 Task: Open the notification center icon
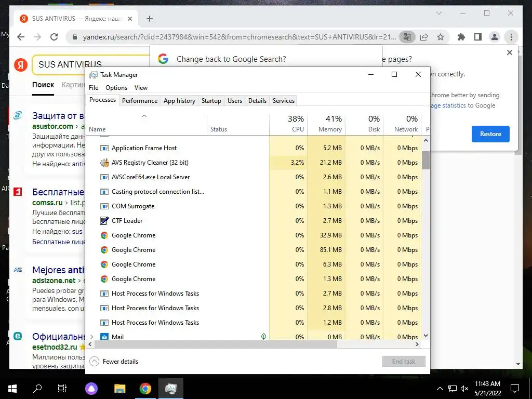click(x=515, y=389)
